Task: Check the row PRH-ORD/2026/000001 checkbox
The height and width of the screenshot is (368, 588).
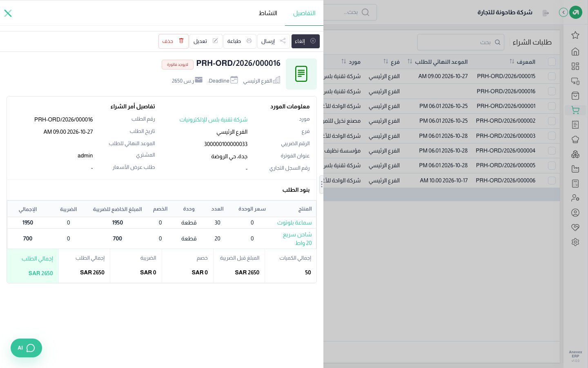Action: tap(552, 106)
